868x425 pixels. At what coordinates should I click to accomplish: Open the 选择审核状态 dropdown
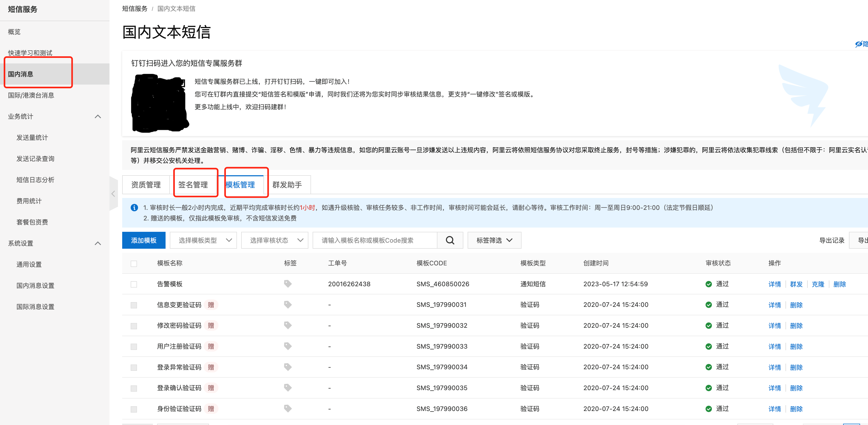coord(275,240)
